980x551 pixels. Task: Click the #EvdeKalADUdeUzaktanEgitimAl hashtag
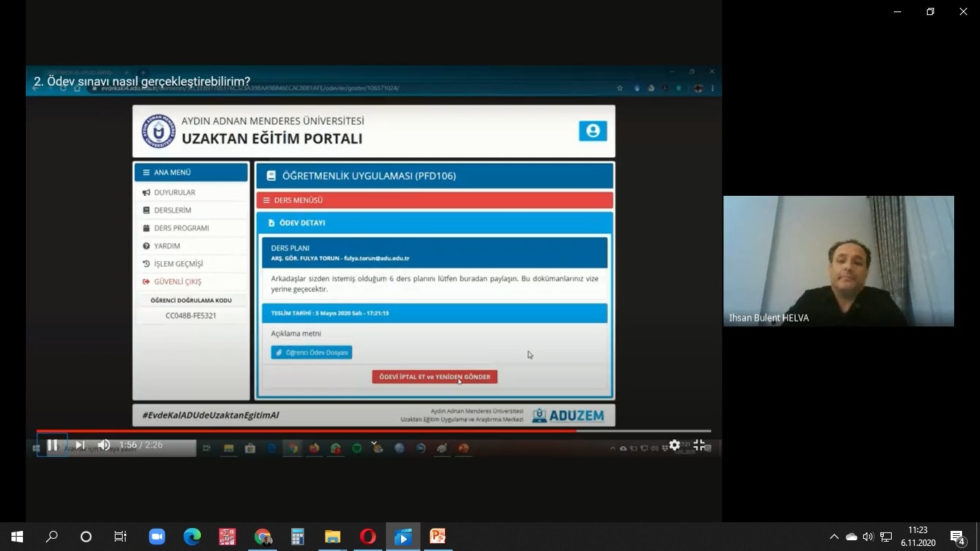(210, 415)
